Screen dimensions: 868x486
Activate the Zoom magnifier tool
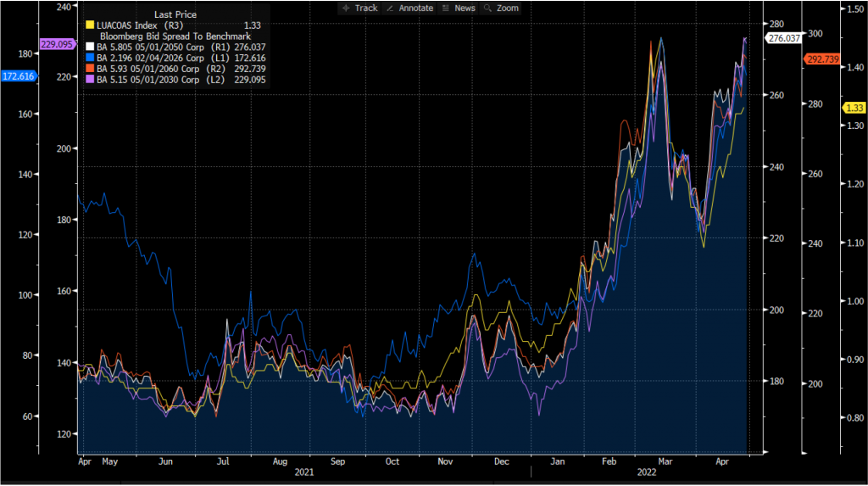(502, 8)
